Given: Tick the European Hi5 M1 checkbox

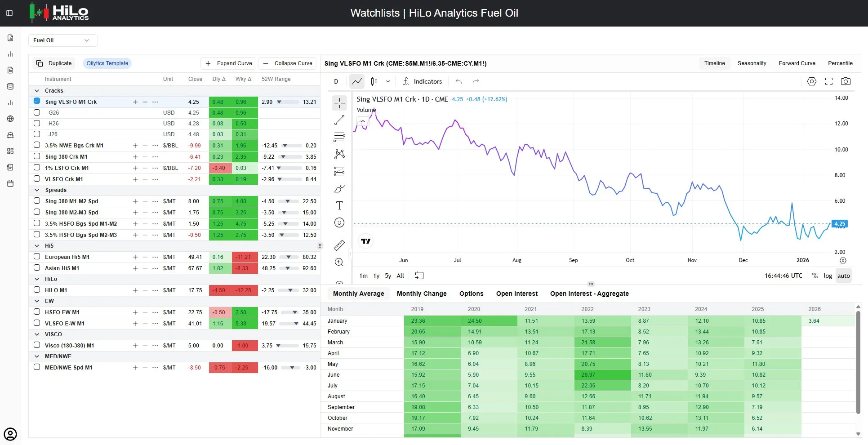Looking at the screenshot, I should point(37,256).
